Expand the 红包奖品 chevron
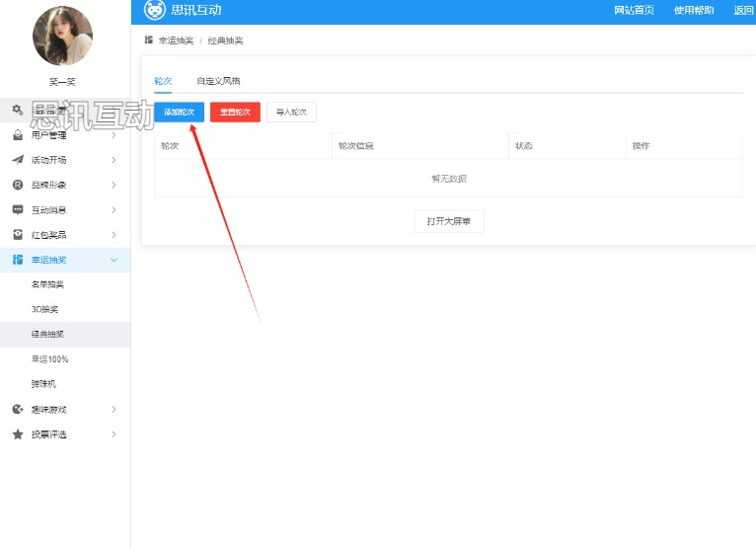756x549 pixels. point(113,235)
